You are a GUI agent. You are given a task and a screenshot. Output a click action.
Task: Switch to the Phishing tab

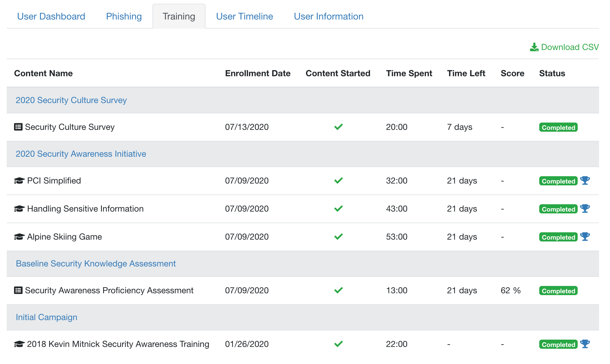tap(124, 16)
